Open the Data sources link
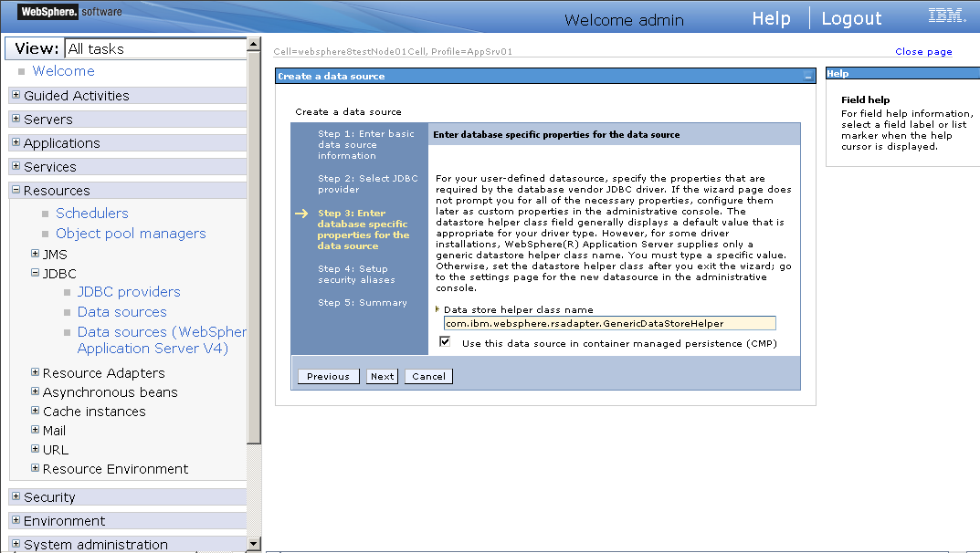The image size is (980, 553). tap(121, 311)
